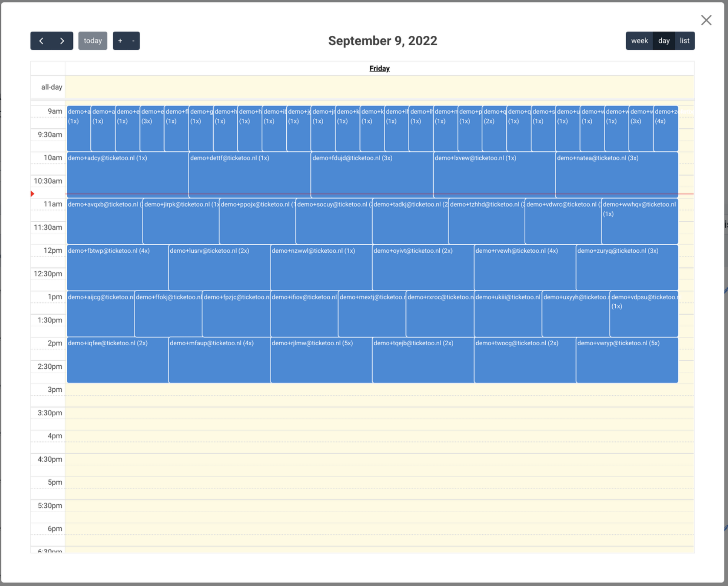The height and width of the screenshot is (586, 728).
Task: Close the calendar dialog with X
Action: (706, 20)
